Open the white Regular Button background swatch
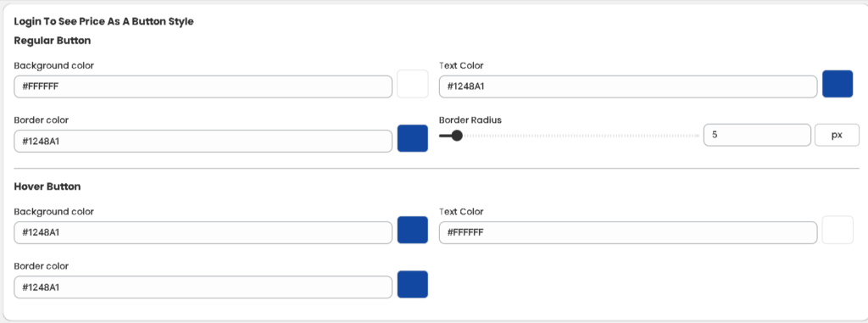The height and width of the screenshot is (323, 868). 413,84
